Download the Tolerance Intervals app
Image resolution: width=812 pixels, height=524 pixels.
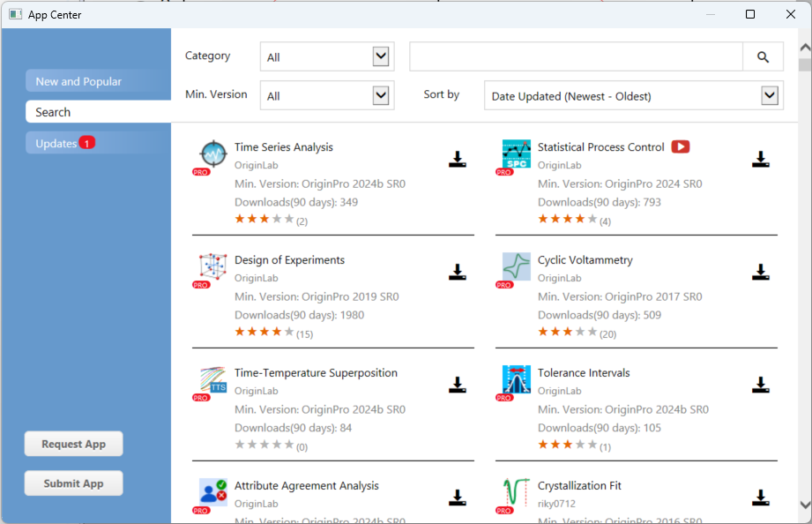(760, 385)
